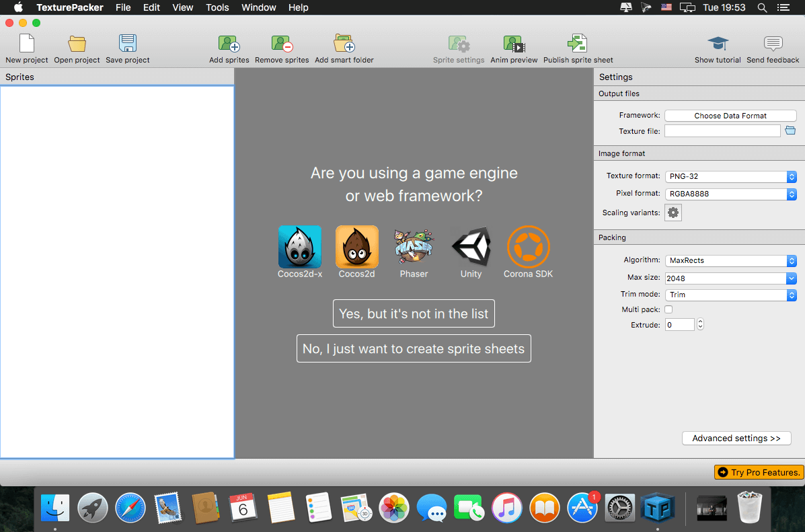Click Choose Data Format button
The image size is (805, 532).
coord(730,116)
